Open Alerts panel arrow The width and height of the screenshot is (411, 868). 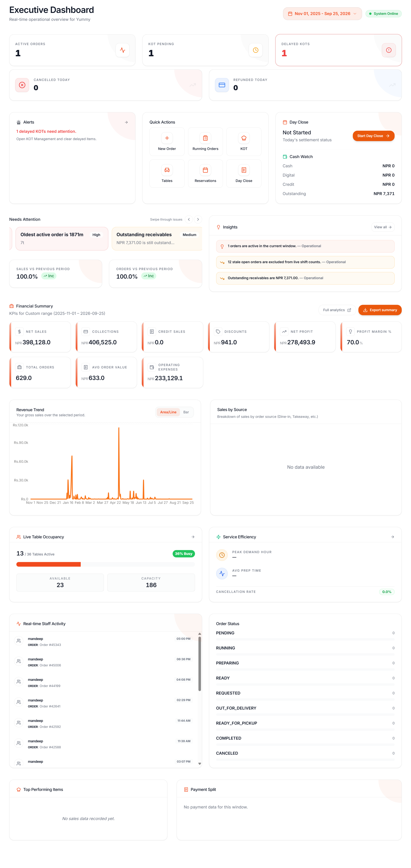point(126,122)
